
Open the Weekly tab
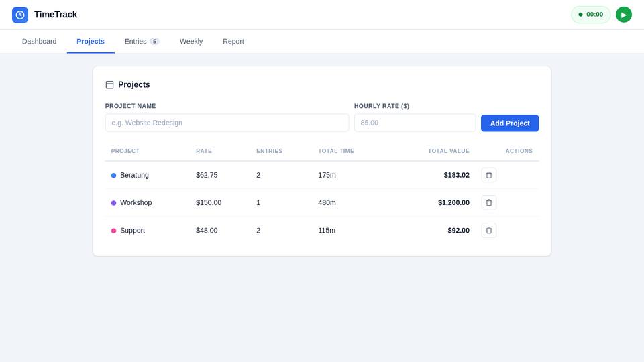coord(191,42)
